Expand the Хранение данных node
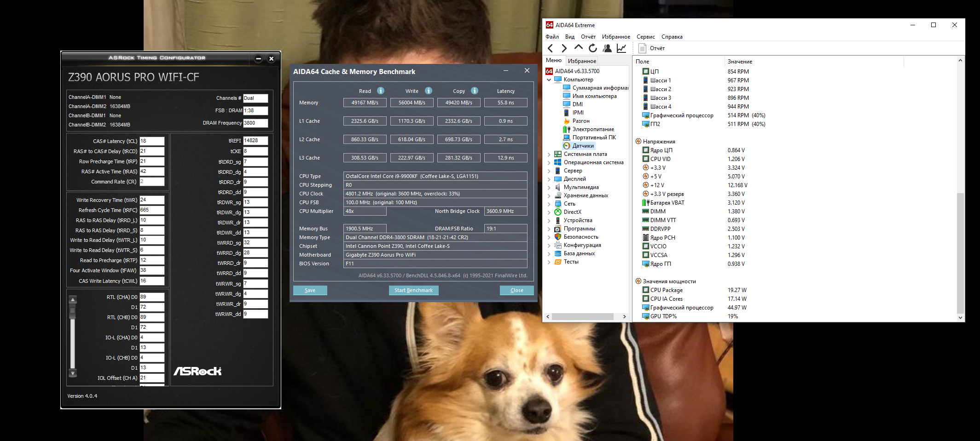This screenshot has width=980, height=441. (x=549, y=196)
